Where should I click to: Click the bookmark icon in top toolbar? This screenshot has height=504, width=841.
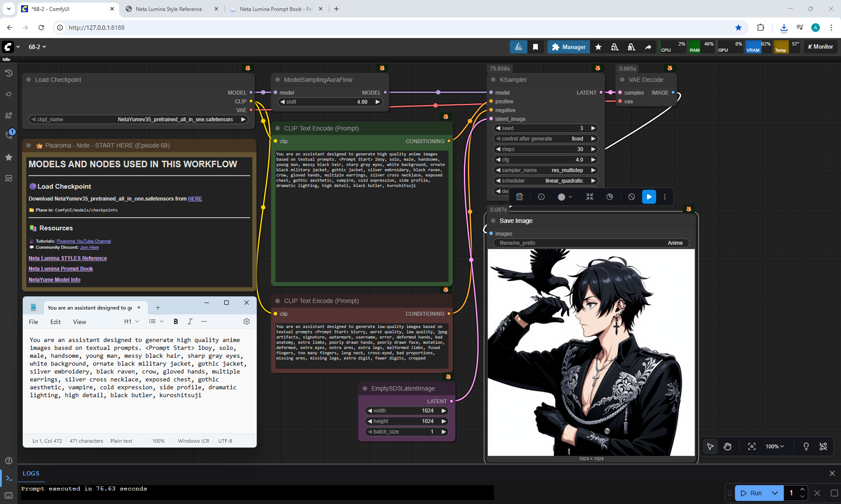[535, 47]
